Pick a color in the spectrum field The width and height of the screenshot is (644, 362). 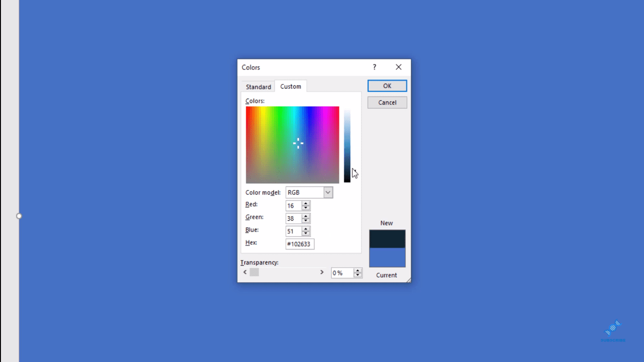point(292,145)
